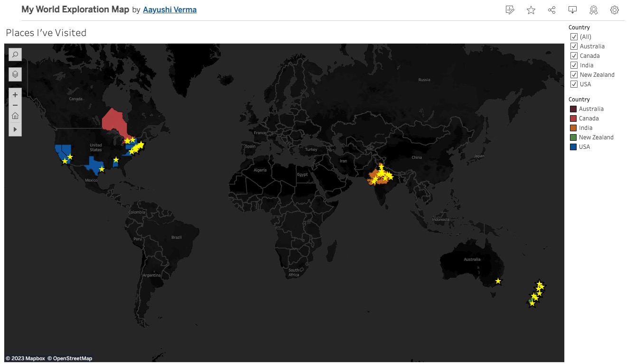
Task: Open the edit visualization tool
Action: [510, 9]
